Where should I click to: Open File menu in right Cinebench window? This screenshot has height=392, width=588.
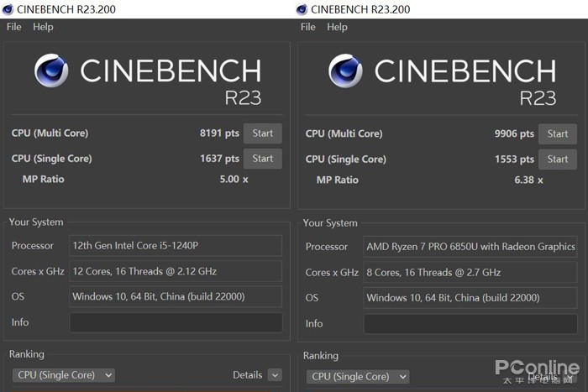pyautogui.click(x=308, y=27)
